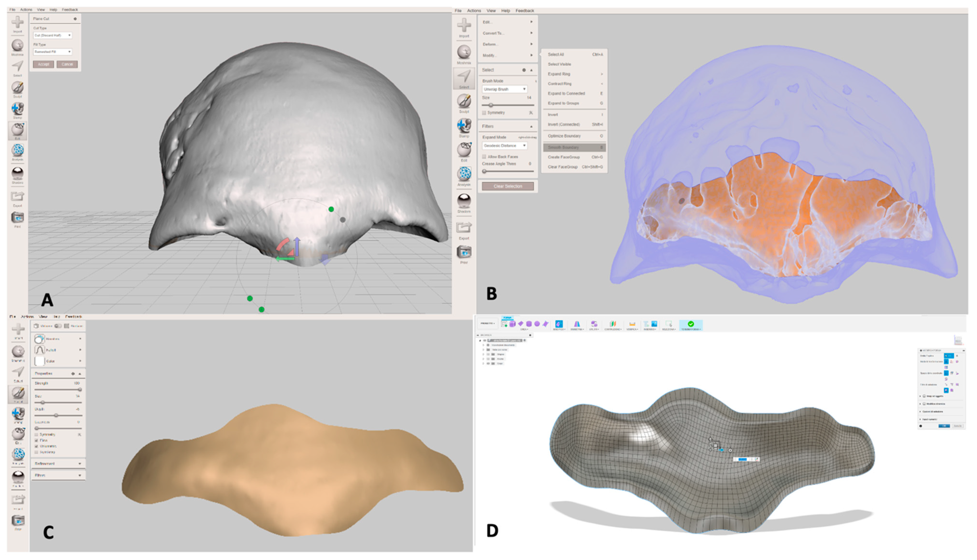Image resolution: width=977 pixels, height=560 pixels.
Task: Flip the Volume/Surface toggle switch in panel C
Action: pos(58,326)
